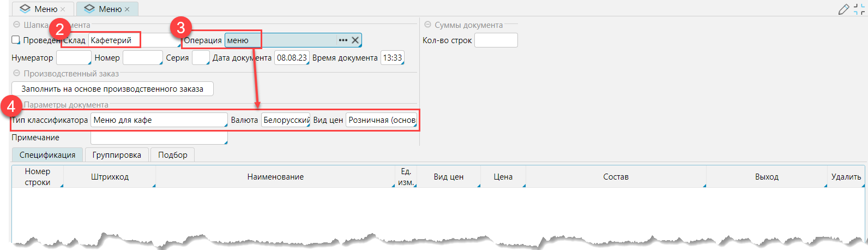The width and height of the screenshot is (868, 250).
Task: Select the Спецификация tab
Action: 47,155
